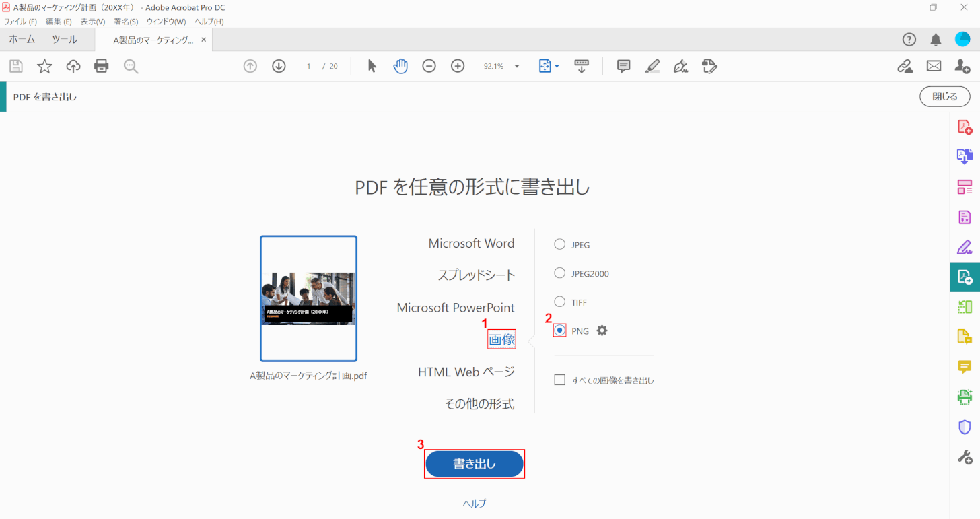This screenshot has height=519, width=980.
Task: Go to next page arrow icon
Action: 279,66
